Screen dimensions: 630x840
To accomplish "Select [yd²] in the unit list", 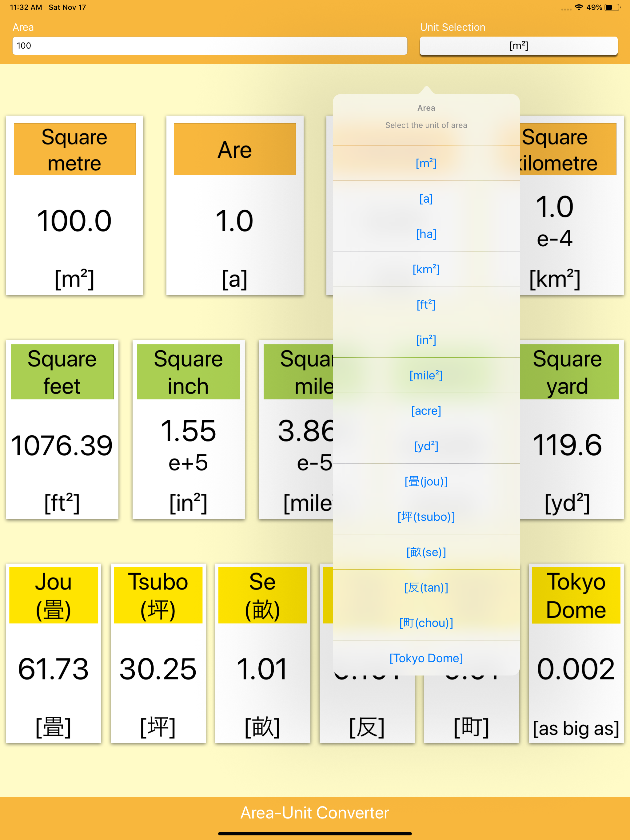I will [426, 446].
